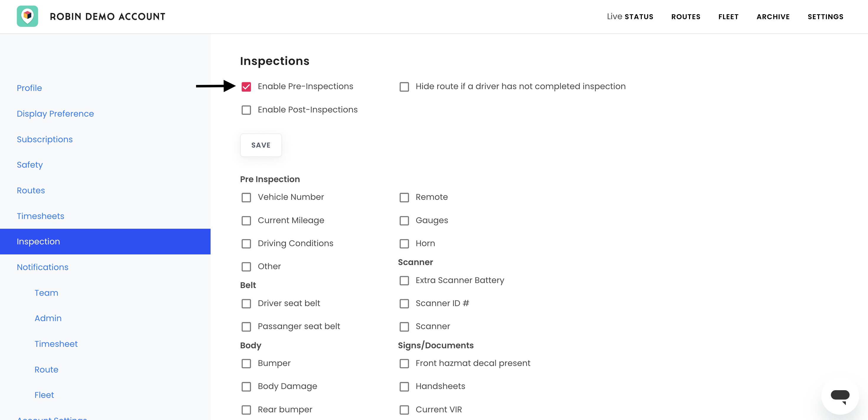The height and width of the screenshot is (420, 868).
Task: Open Display Preference in sidebar
Action: pyautogui.click(x=55, y=114)
